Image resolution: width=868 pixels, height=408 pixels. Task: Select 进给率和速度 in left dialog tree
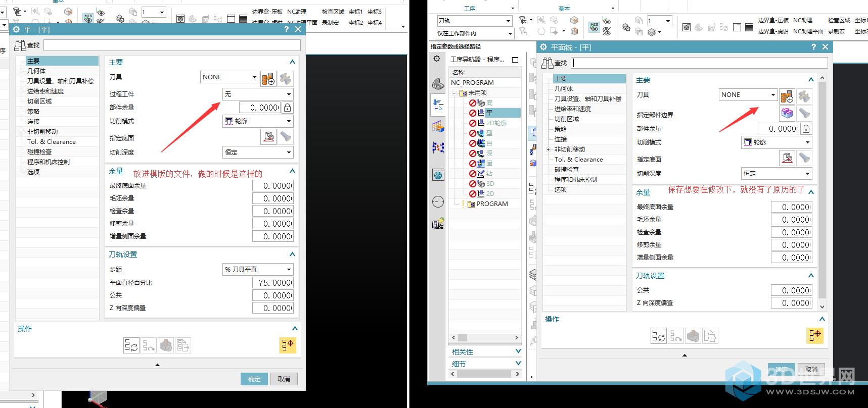[45, 91]
